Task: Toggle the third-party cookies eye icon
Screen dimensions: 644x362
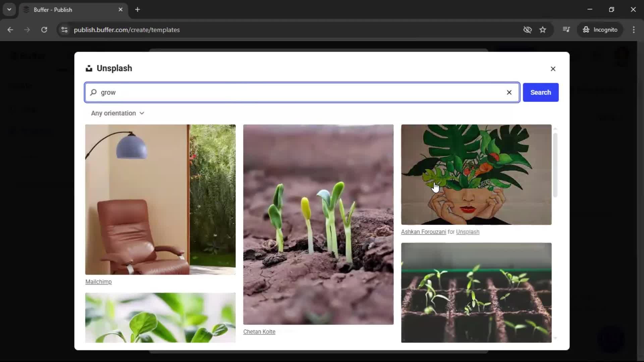Action: 527,30
